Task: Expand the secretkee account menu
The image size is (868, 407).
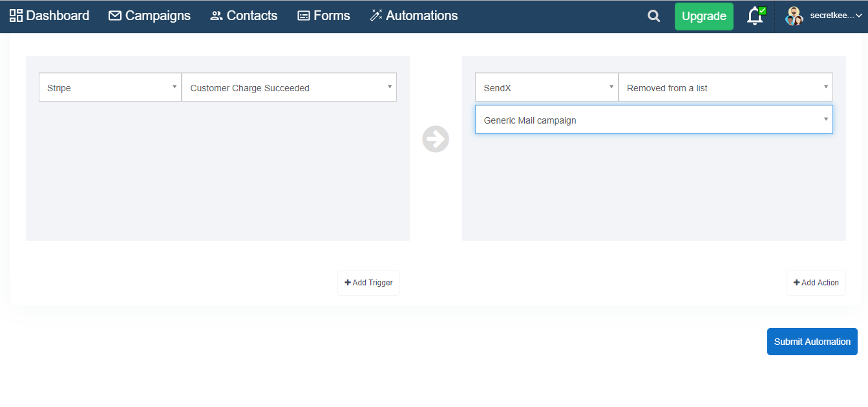Action: (835, 16)
